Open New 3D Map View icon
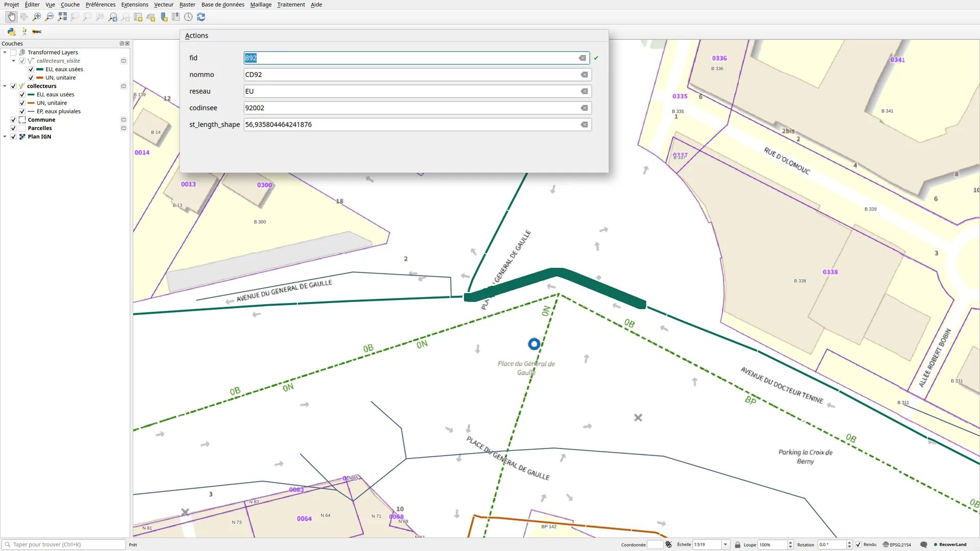Image resolution: width=980 pixels, height=551 pixels. click(x=151, y=17)
